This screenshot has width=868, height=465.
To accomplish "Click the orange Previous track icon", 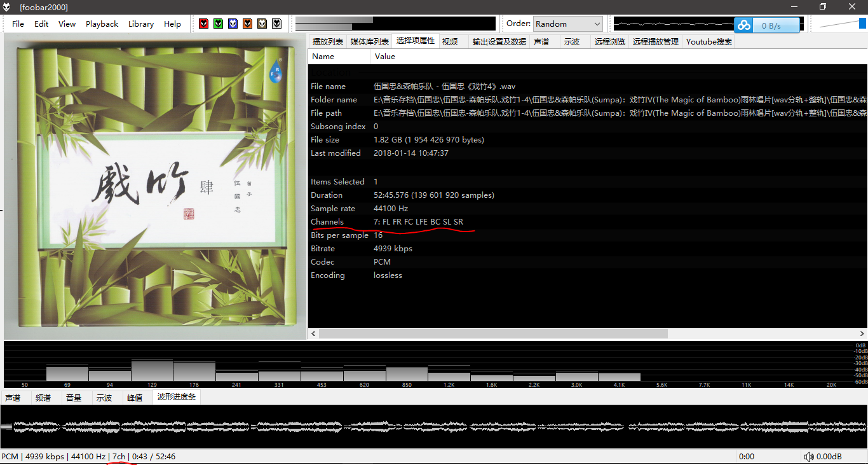I will point(248,23).
